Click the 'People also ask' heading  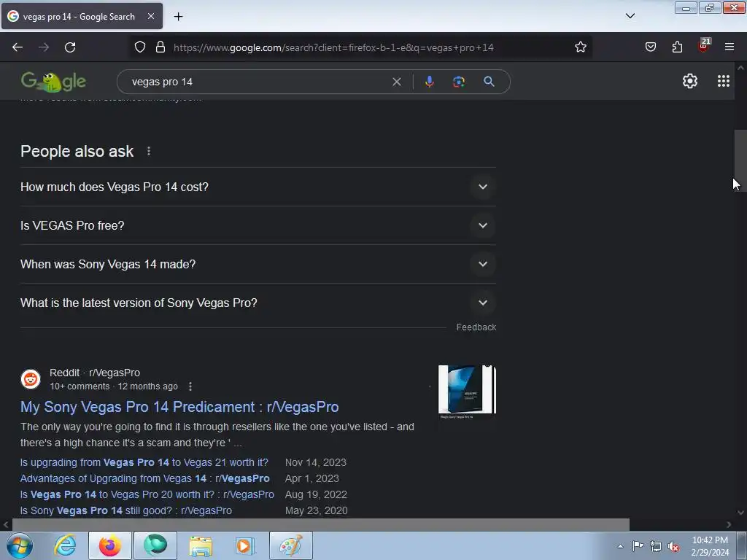coord(77,152)
